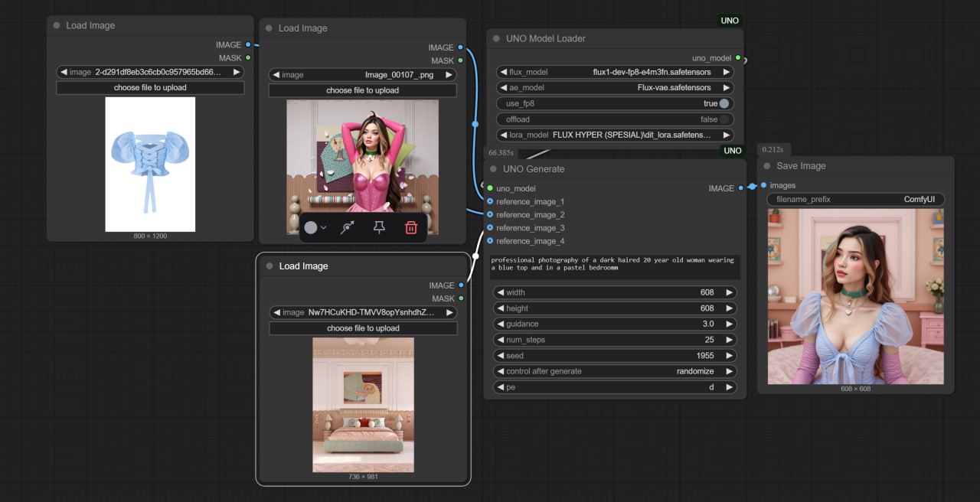Viewport: 980px width, 502px height.
Task: Click the images input port on Save Image
Action: point(763,185)
